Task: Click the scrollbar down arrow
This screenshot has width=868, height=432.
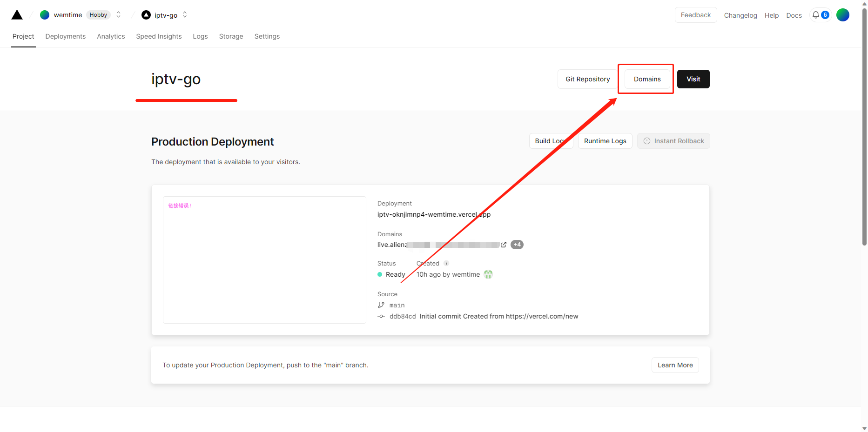Action: tap(864, 428)
